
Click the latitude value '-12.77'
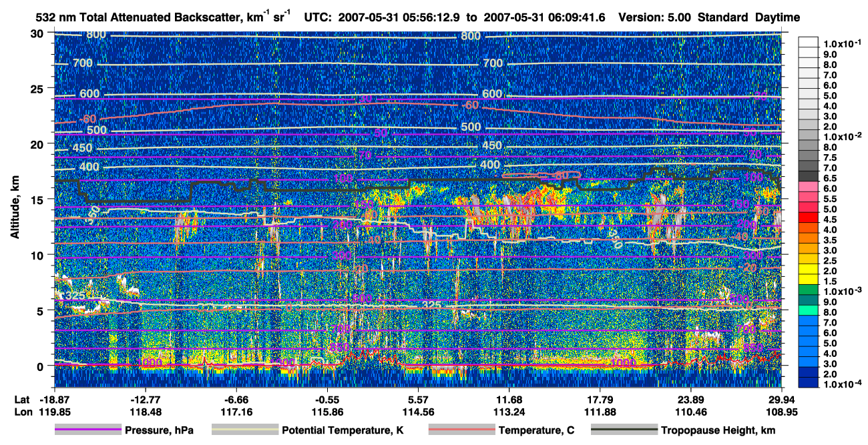145,399
